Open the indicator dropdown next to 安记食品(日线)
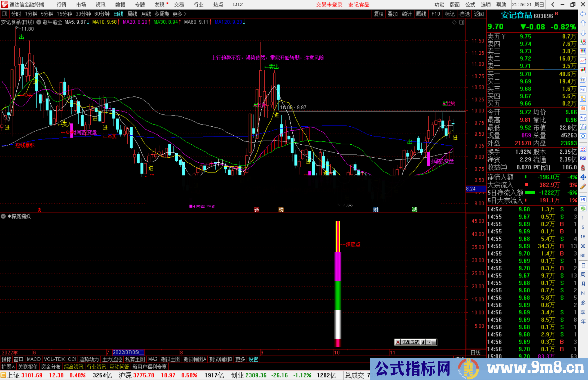Image resolution: width=588 pixels, height=380 pixels. (39, 22)
